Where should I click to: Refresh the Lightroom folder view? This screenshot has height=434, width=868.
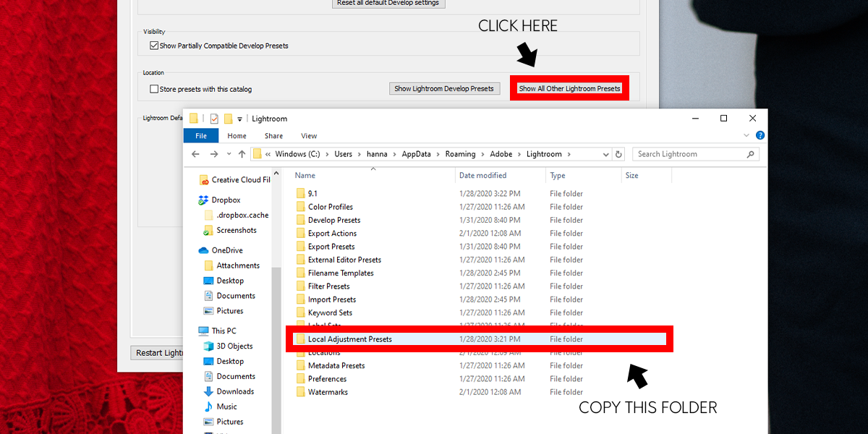point(618,154)
